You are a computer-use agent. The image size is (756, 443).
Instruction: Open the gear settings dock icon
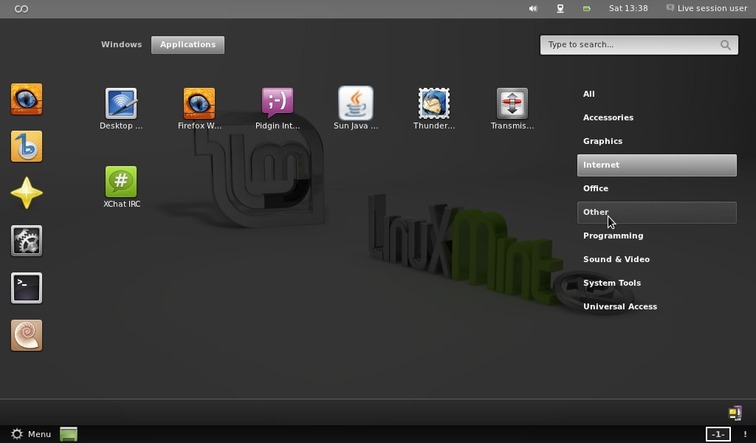(27, 241)
